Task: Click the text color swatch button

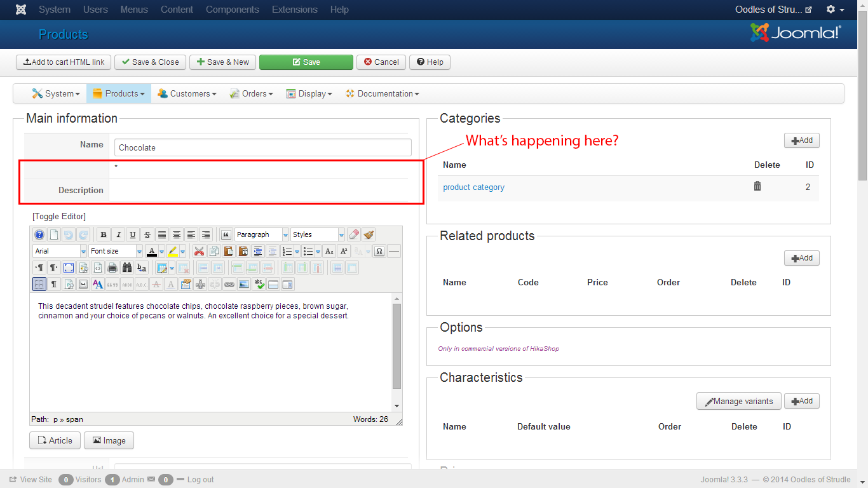Action: [x=151, y=251]
